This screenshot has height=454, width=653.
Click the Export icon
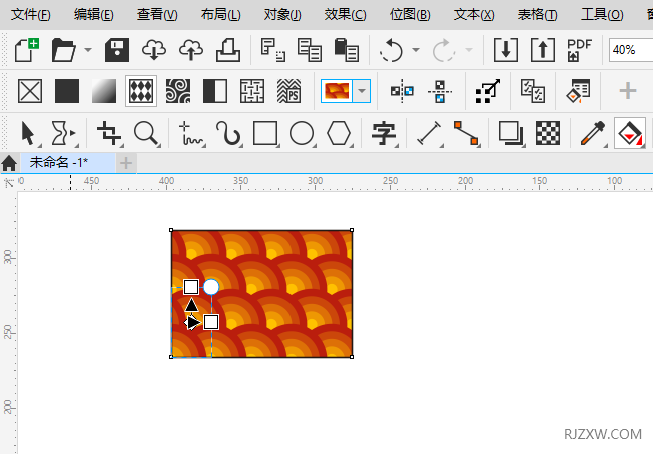(x=543, y=50)
